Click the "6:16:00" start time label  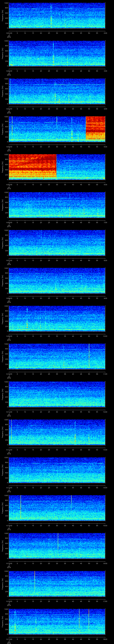pyautogui.click(x=9, y=601)
